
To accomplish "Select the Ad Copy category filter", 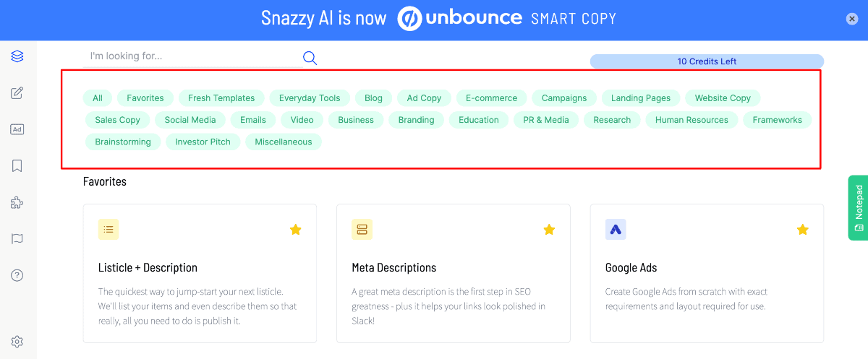I will [x=424, y=98].
